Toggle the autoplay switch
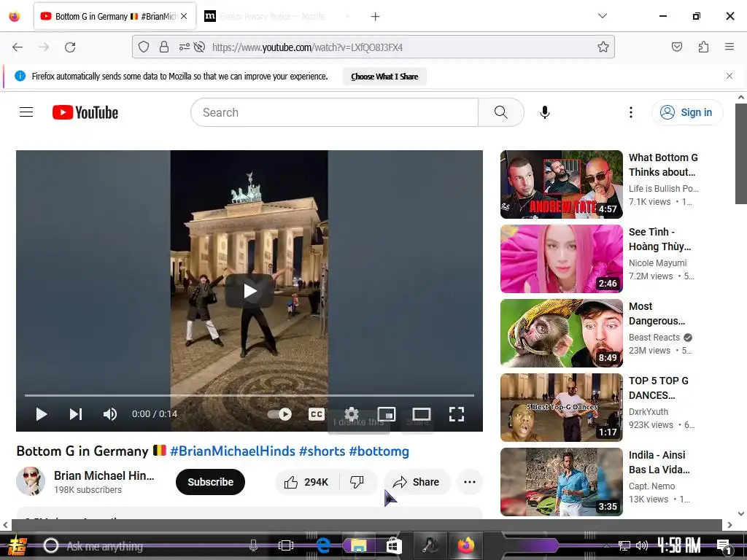Screen dimensions: 747x560 click(x=279, y=414)
